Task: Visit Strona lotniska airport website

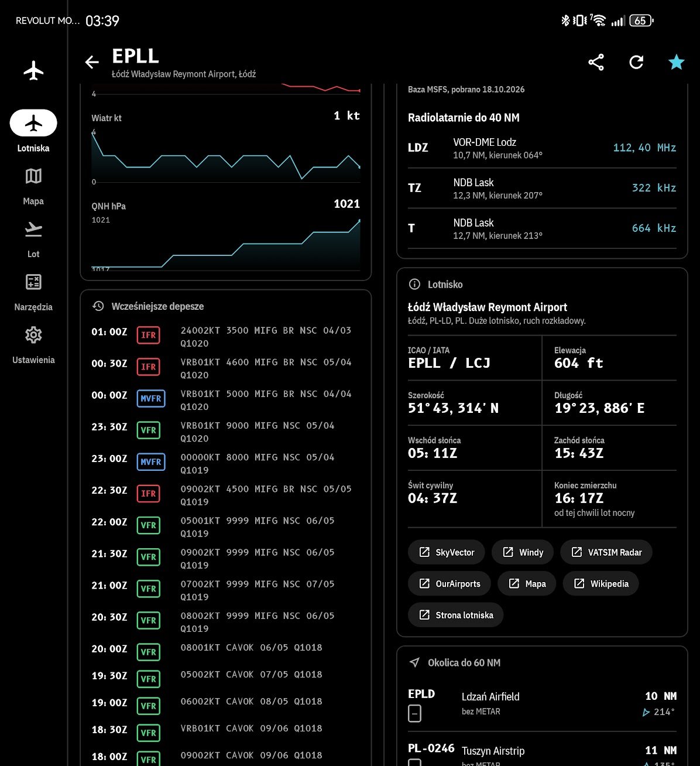Action: point(455,615)
